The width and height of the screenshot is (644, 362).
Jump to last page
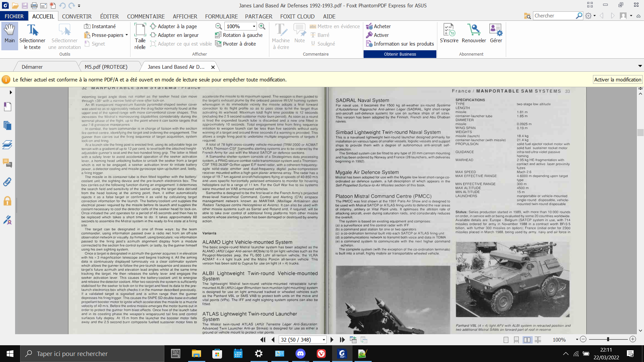point(342,340)
